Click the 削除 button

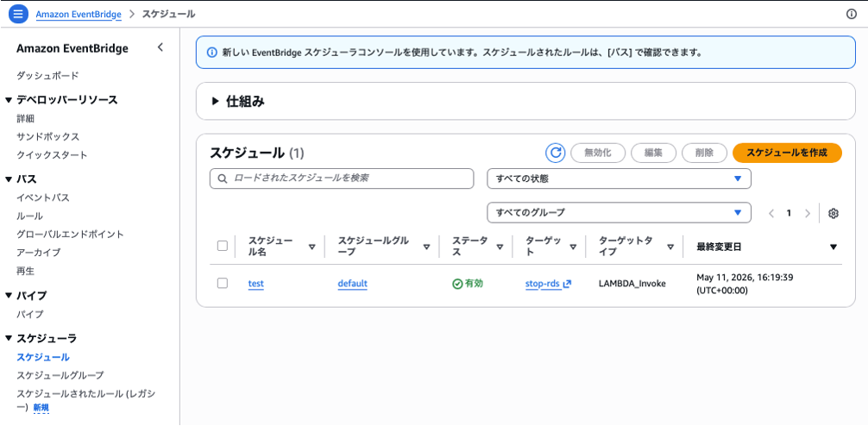[704, 153]
